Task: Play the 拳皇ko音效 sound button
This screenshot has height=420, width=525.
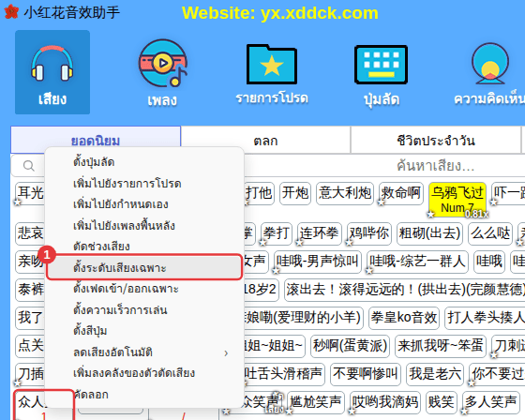Action: click(404, 318)
